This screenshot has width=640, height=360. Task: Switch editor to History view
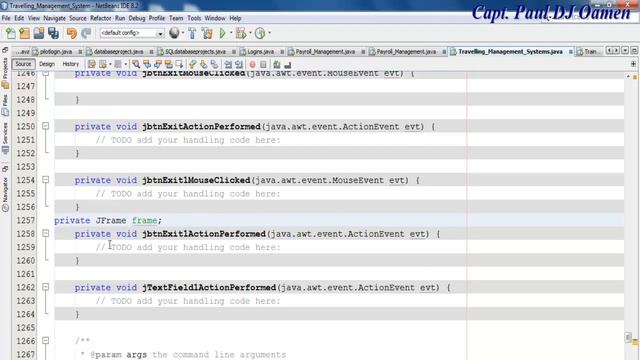coord(70,64)
